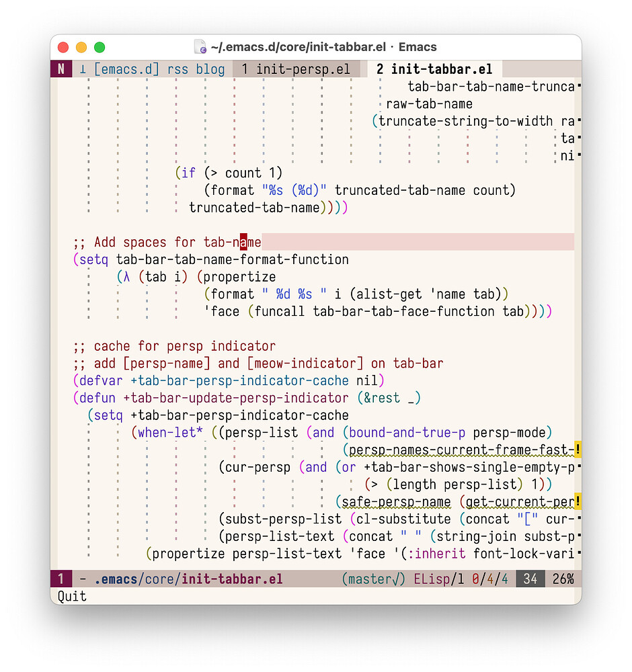This screenshot has width=632, height=672.
Task: Click the ELisp major mode name
Action: click(432, 579)
